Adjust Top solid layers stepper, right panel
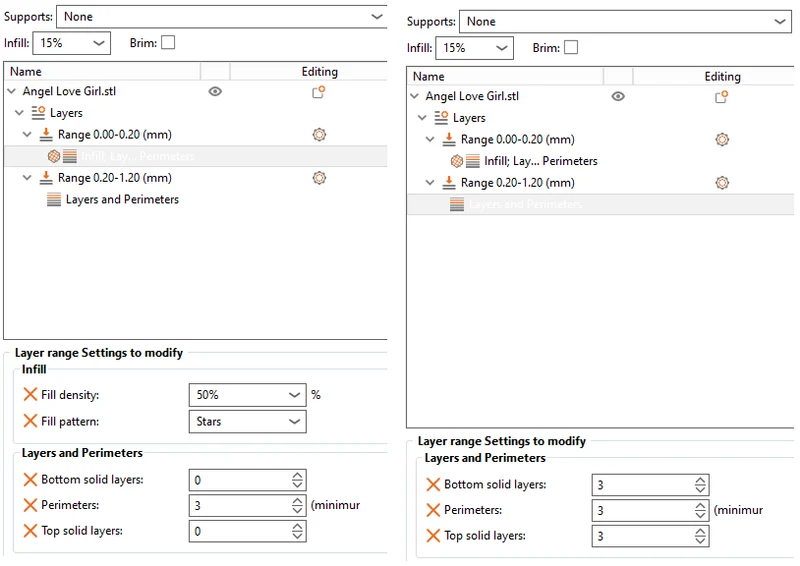The width and height of the screenshot is (800, 566). click(701, 536)
